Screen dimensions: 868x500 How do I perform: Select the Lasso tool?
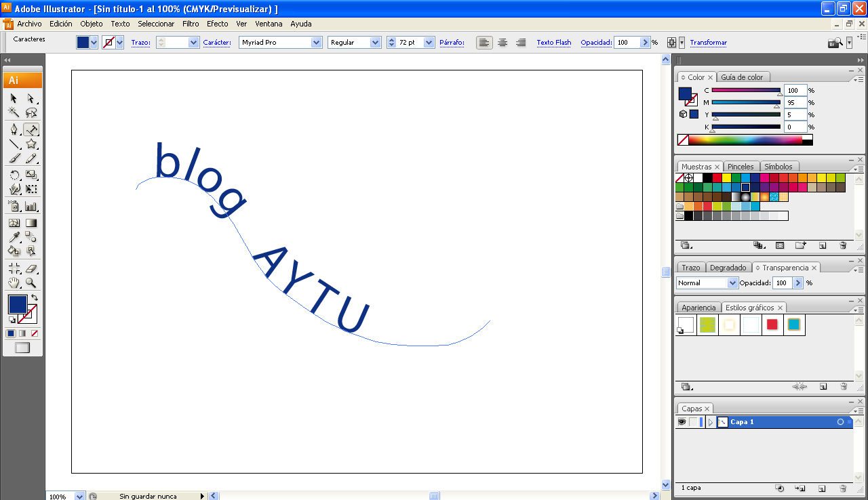(x=31, y=112)
